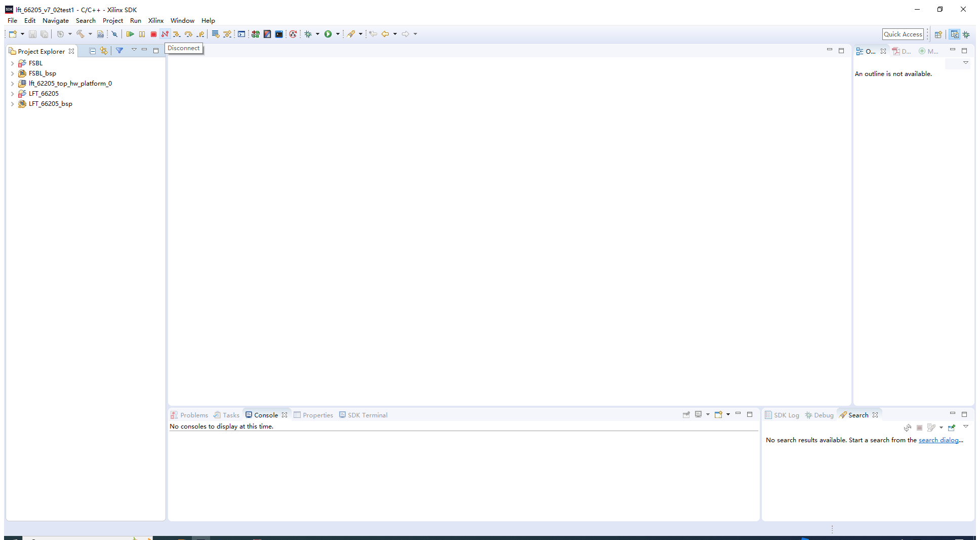Image resolution: width=980 pixels, height=540 pixels.
Task: Open Project Explorer View Menu triangle
Action: (x=134, y=50)
